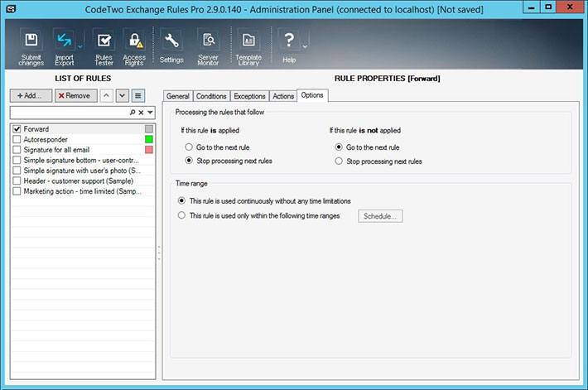Open Access Rights settings
Screen dimensions: 588x390
pos(134,48)
